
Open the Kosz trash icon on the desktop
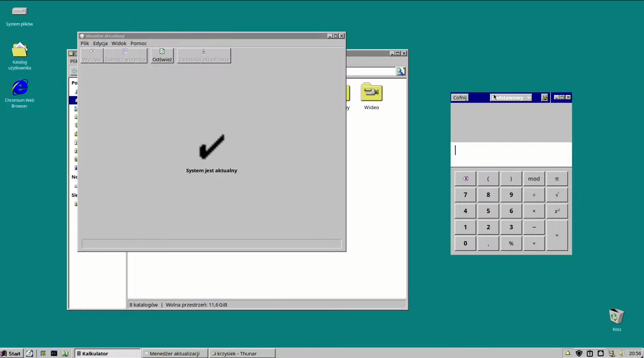(x=616, y=320)
